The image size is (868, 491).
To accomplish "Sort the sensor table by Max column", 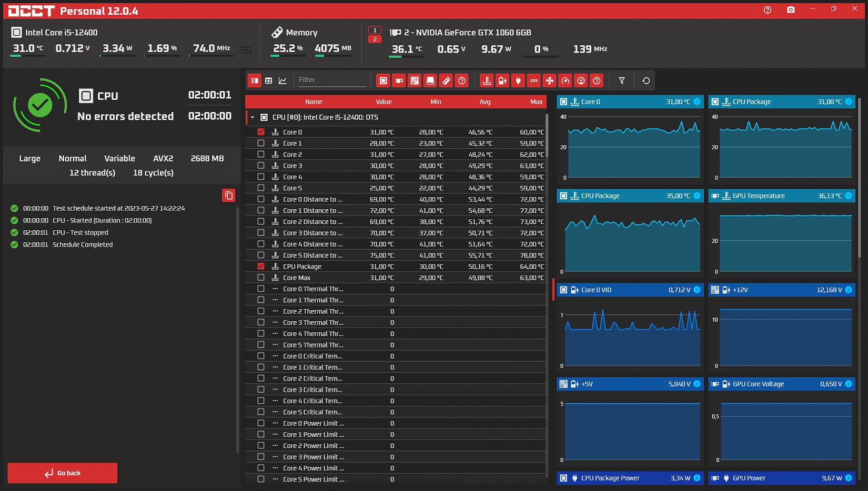I will pos(536,101).
